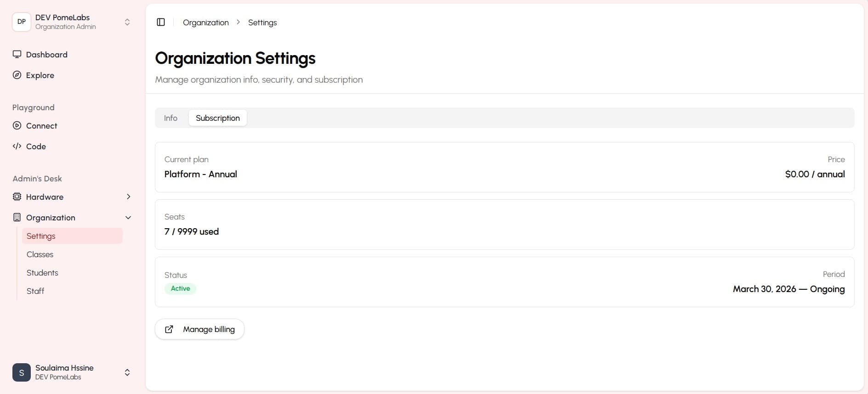Click the 'Period' label
Image resolution: width=868 pixels, height=394 pixels.
(x=834, y=274)
